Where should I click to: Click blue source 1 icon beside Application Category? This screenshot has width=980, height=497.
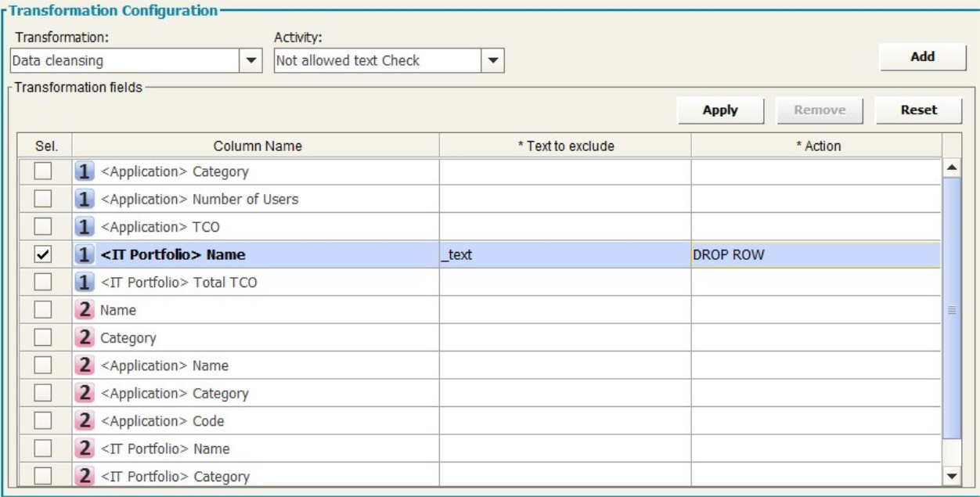(85, 171)
